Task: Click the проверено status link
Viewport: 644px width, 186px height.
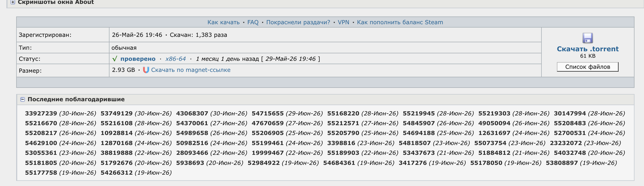Action: [x=138, y=59]
